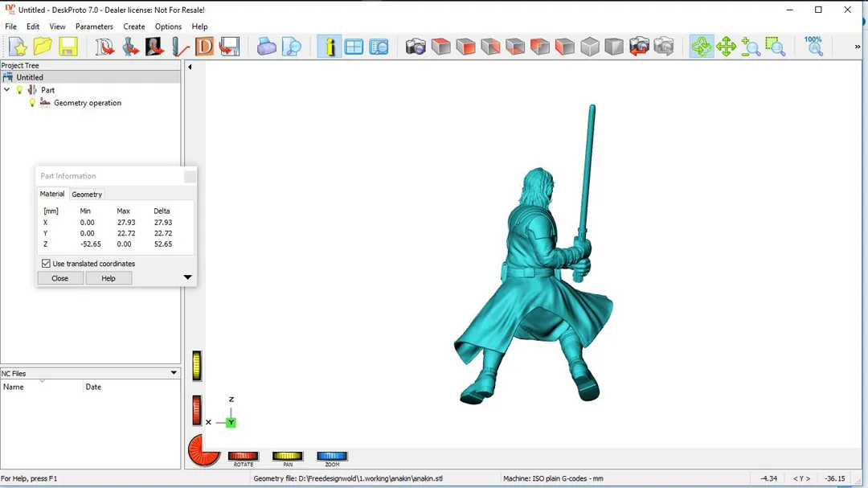Select the dark gray cube view icon
The width and height of the screenshot is (868, 488).
tap(615, 47)
